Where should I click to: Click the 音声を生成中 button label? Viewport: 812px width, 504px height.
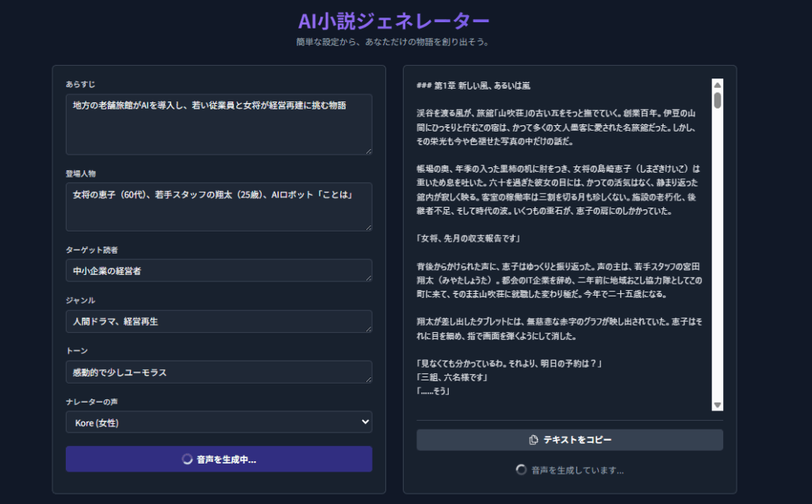(226, 460)
